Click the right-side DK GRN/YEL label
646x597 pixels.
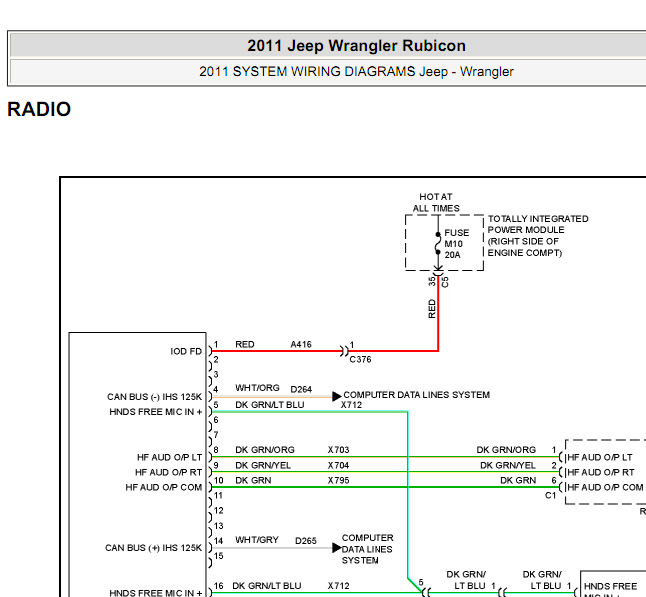508,465
